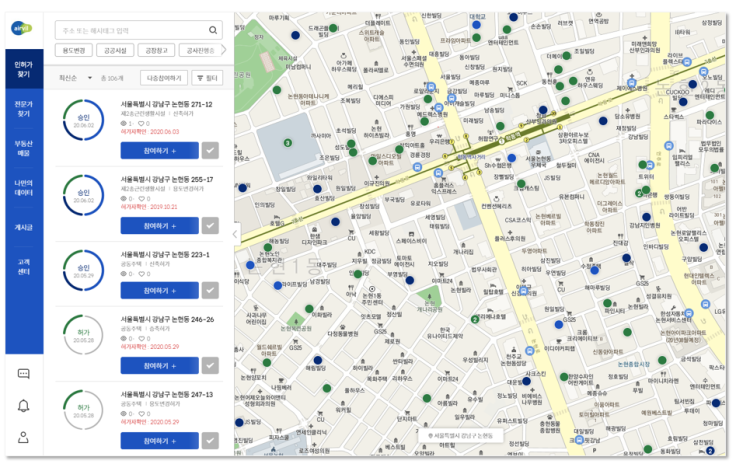Open the user profile icon
This screenshot has height=471, width=743.
(x=23, y=437)
